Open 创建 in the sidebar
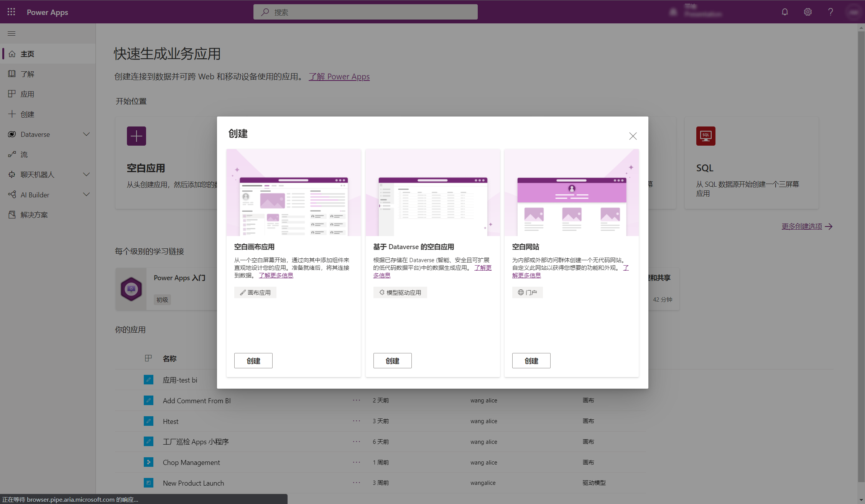 click(x=48, y=114)
